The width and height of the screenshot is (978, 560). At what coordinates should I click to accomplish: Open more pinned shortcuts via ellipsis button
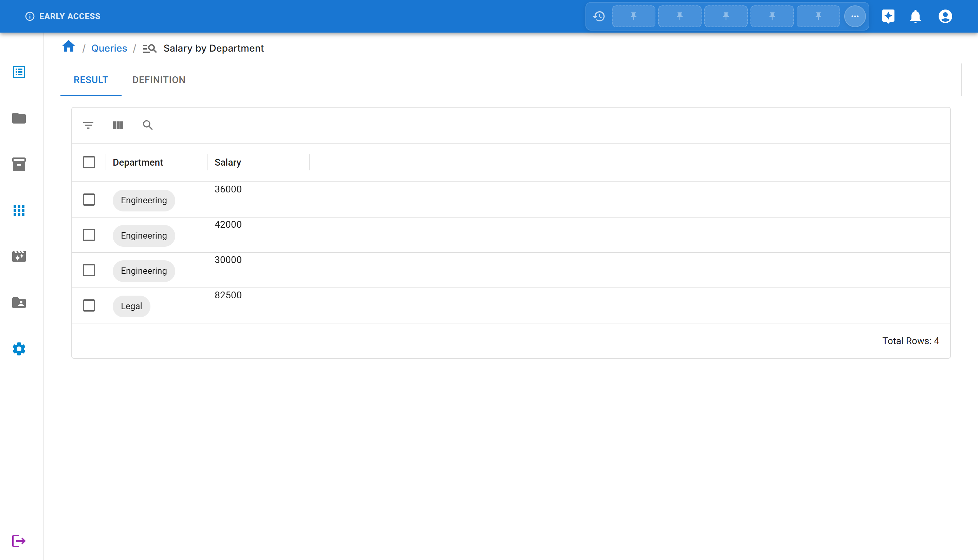[x=854, y=16]
